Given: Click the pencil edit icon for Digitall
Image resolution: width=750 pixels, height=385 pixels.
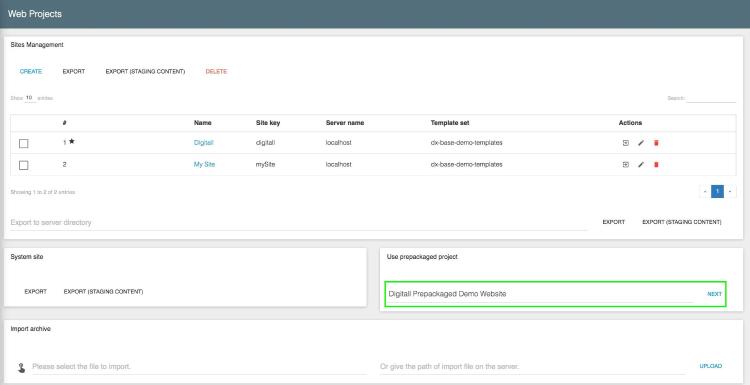Looking at the screenshot, I should (641, 143).
